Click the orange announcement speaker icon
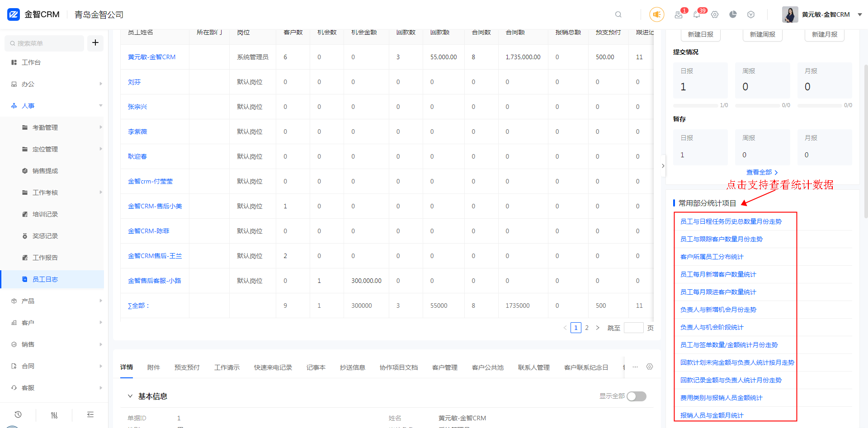The width and height of the screenshot is (868, 428). [x=657, y=14]
